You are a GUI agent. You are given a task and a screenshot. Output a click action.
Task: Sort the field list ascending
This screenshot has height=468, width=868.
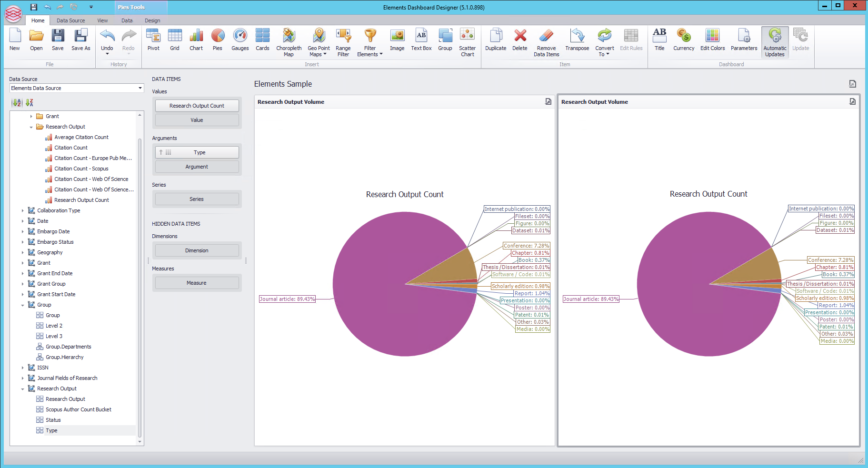17,103
